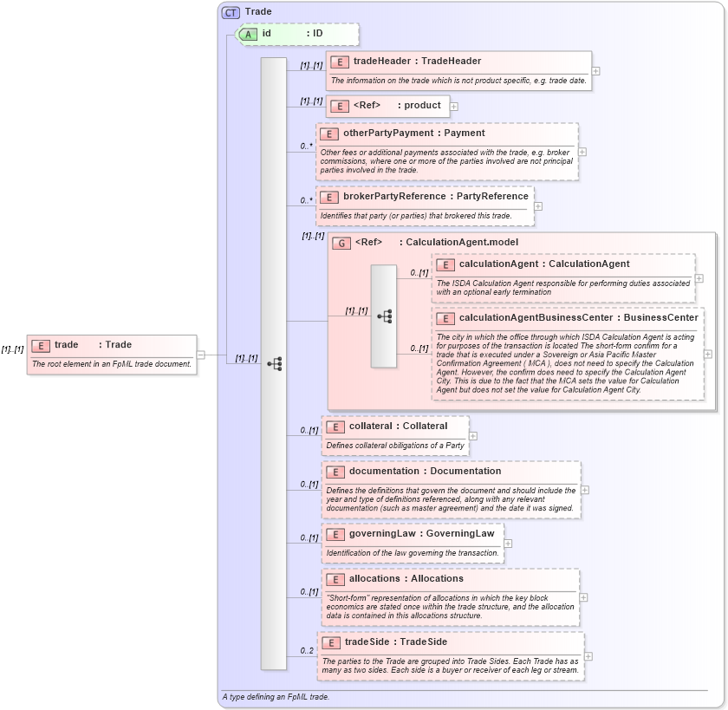Expand the tradeSide element node
Screen dimensions: 728x710
click(x=589, y=655)
